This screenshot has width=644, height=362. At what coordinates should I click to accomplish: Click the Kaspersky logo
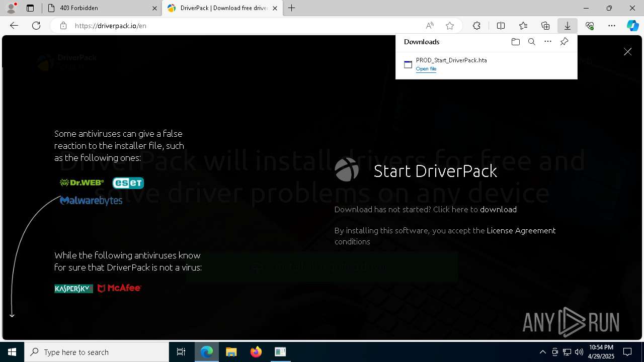pos(73,289)
